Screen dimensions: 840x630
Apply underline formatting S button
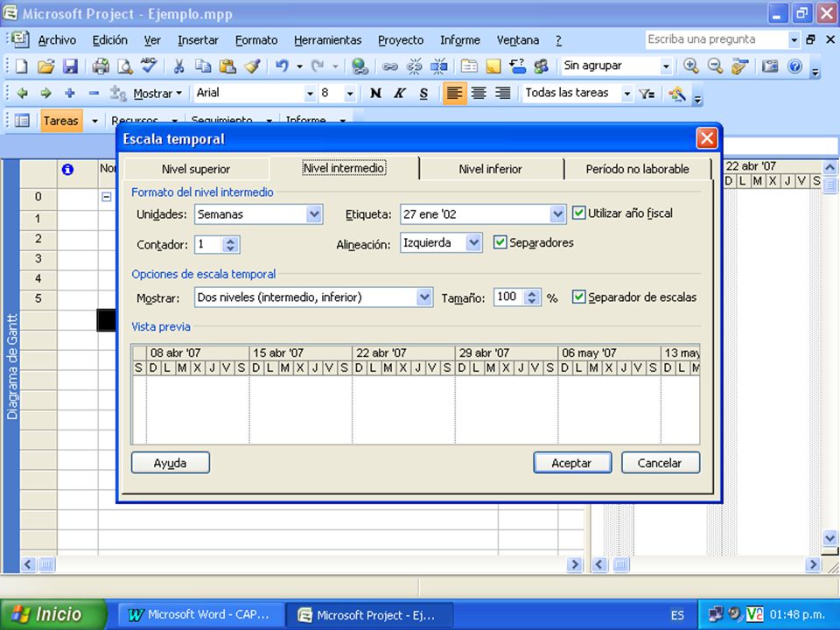pos(423,94)
